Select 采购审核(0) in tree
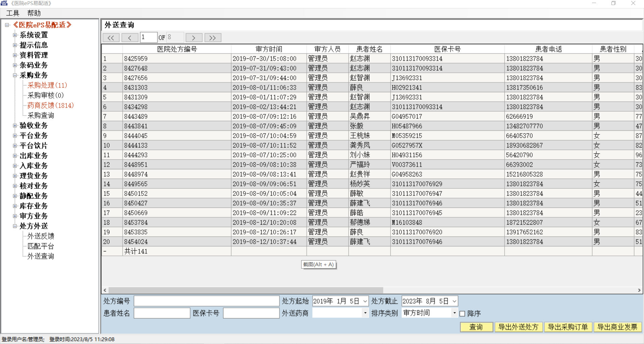 coord(46,95)
